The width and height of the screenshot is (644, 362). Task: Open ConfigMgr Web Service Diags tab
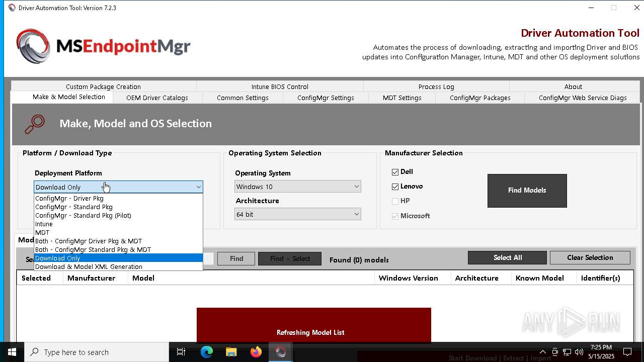583,98
